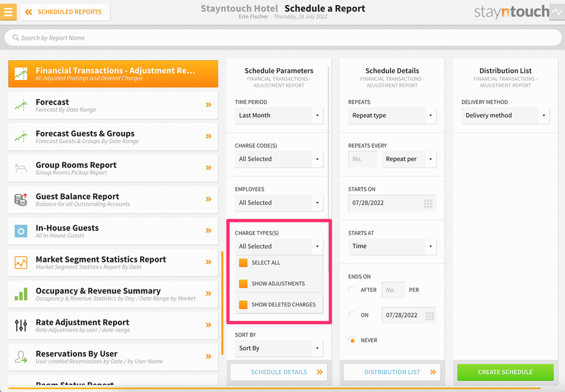Select Reservations By User report

[x=113, y=356]
